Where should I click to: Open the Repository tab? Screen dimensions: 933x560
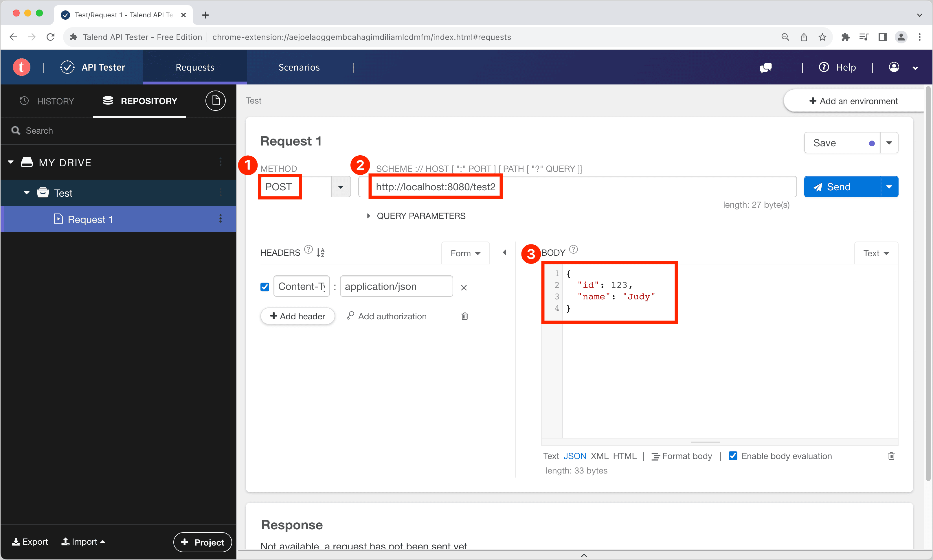[x=140, y=101]
